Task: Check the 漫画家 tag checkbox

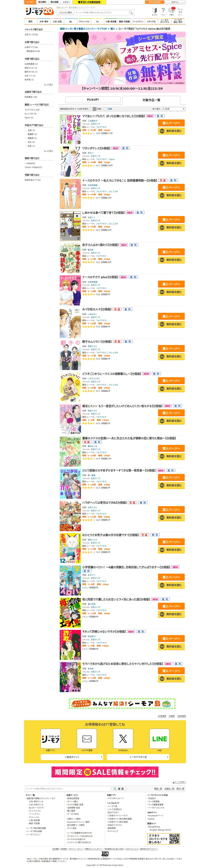Action: point(26,138)
